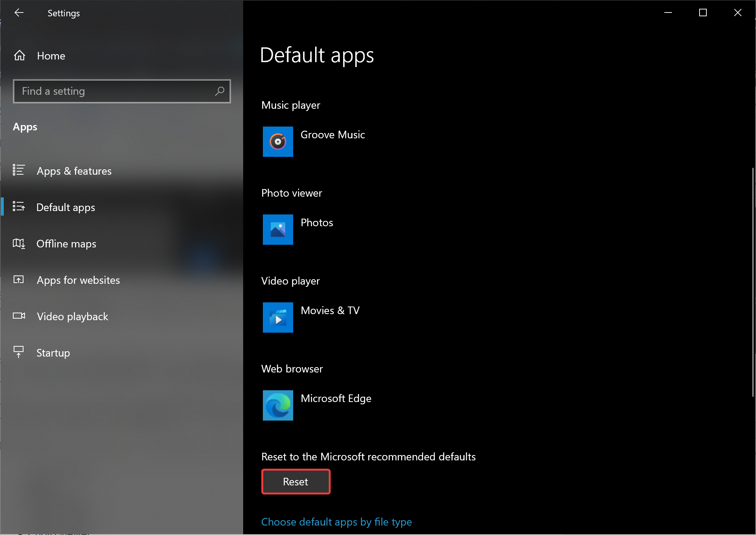Click the back arrow in Settings
The height and width of the screenshot is (535, 756).
19,13
